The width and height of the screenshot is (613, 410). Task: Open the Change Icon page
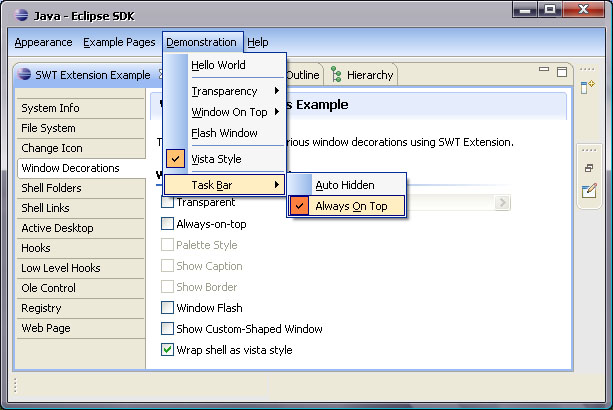(81, 148)
